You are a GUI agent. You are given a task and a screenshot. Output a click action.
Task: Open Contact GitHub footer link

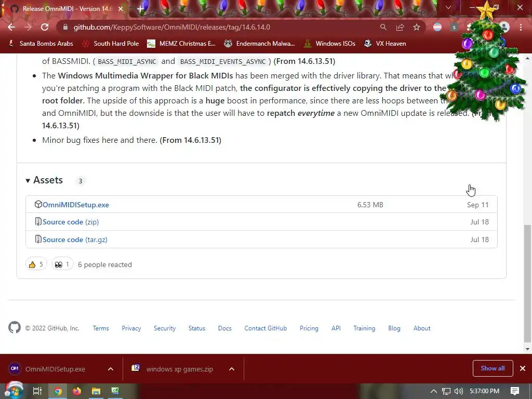[265, 328]
